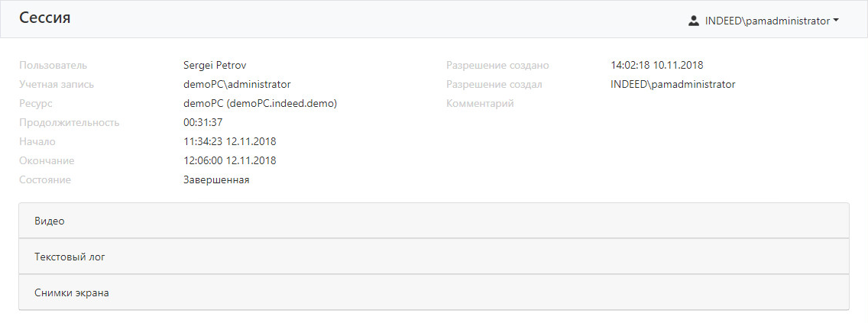Click the Состояние label
Screen dimensions: 868x323
pos(45,180)
